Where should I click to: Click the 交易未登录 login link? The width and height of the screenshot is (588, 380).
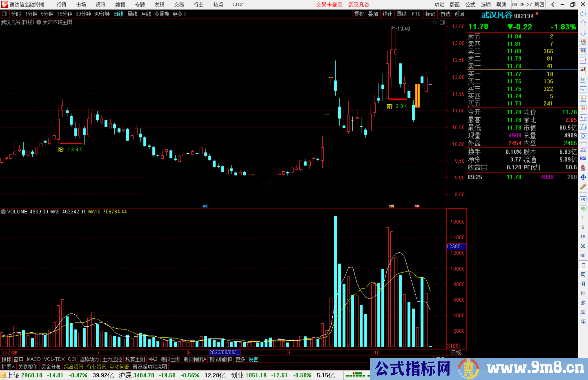point(329,5)
